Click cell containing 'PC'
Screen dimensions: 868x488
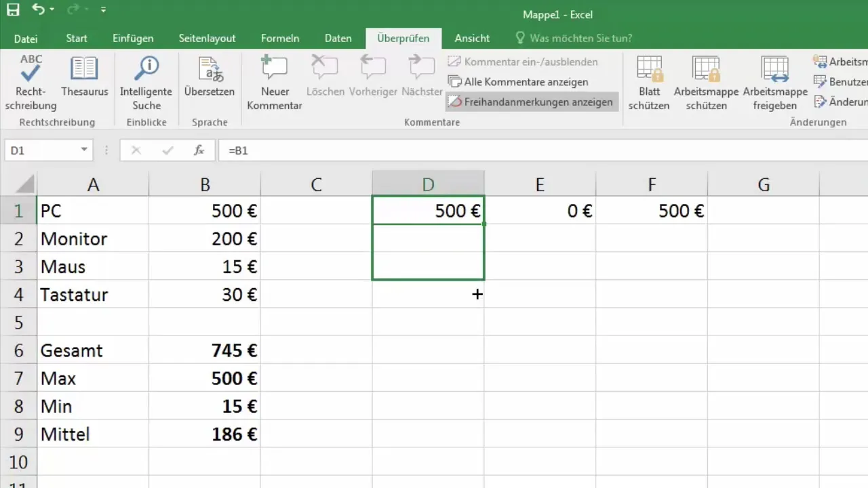[x=93, y=211]
